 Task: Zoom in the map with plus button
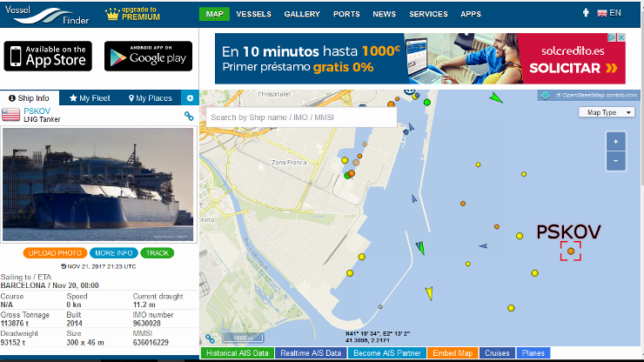(615, 142)
